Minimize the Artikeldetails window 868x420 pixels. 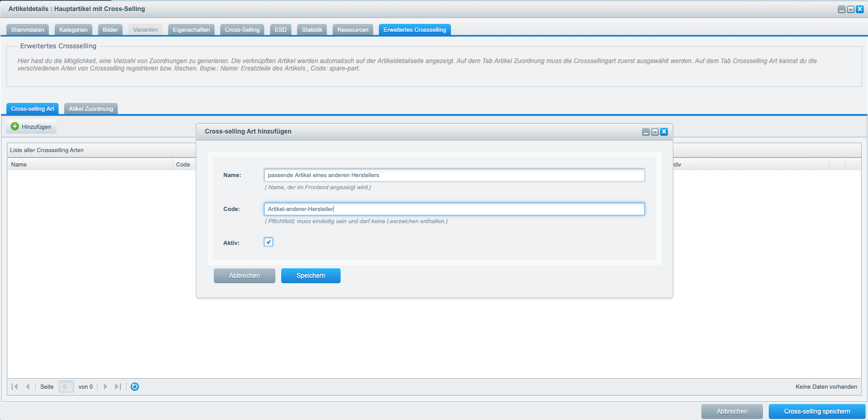pos(841,9)
